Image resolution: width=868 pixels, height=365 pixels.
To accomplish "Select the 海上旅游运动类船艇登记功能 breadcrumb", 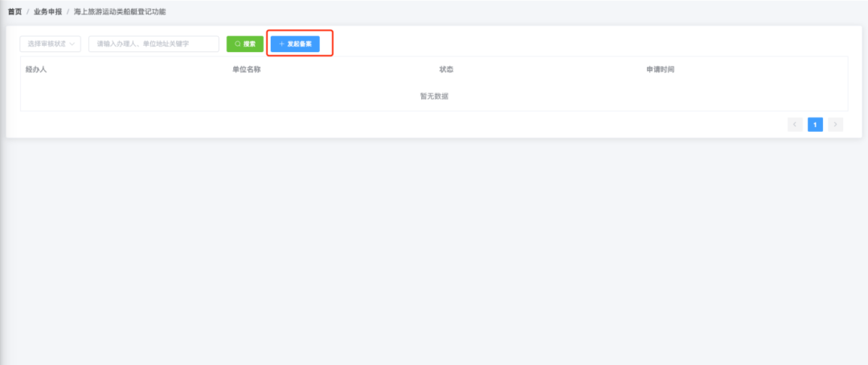I will click(x=120, y=12).
